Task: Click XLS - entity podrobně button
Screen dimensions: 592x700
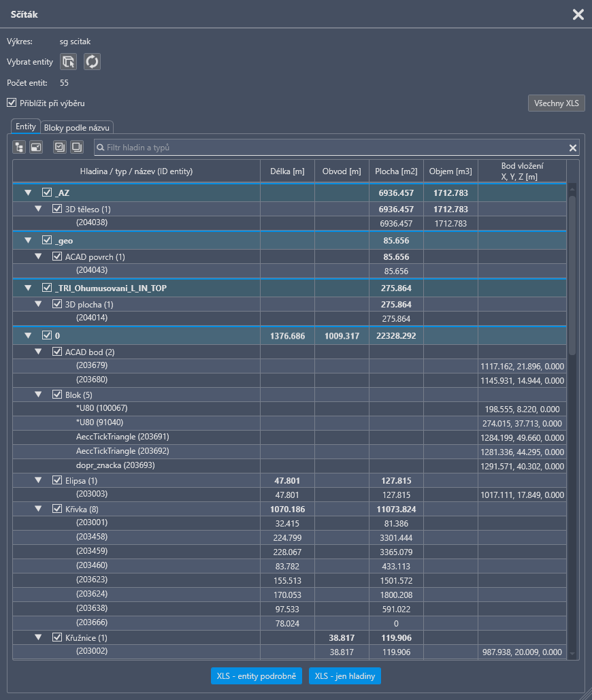Action: [256, 676]
